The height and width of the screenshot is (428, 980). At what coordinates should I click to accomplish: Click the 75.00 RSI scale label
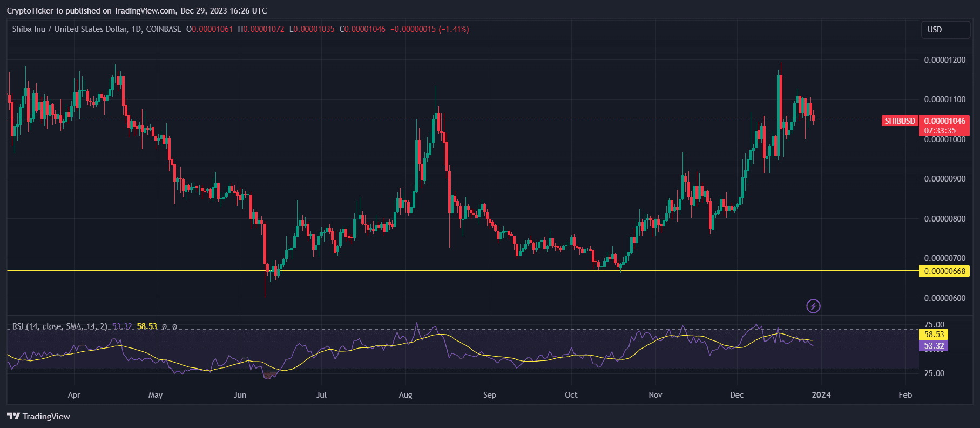coord(934,325)
